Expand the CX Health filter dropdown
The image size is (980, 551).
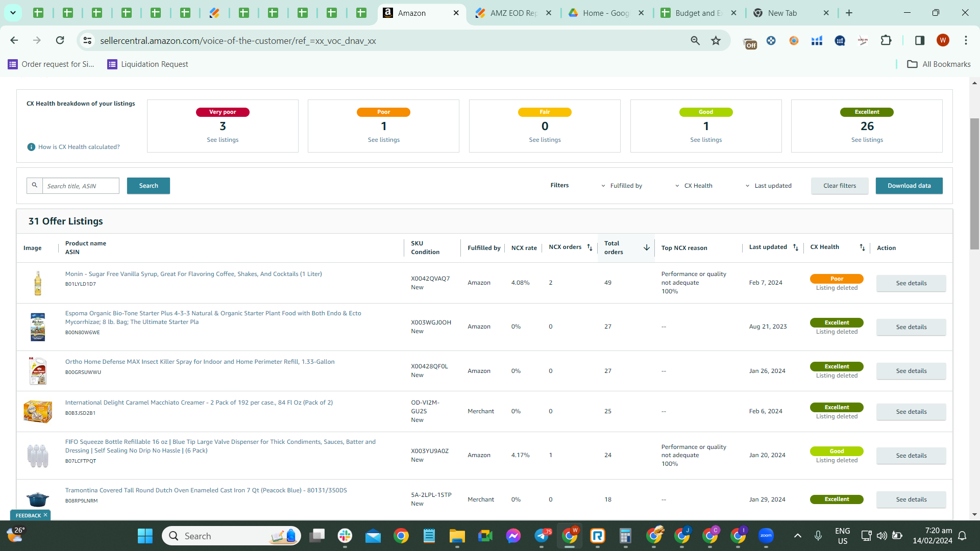coord(694,186)
